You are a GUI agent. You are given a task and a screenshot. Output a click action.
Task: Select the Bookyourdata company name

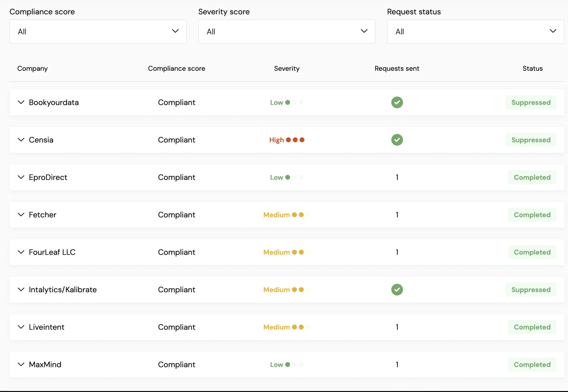coord(54,102)
